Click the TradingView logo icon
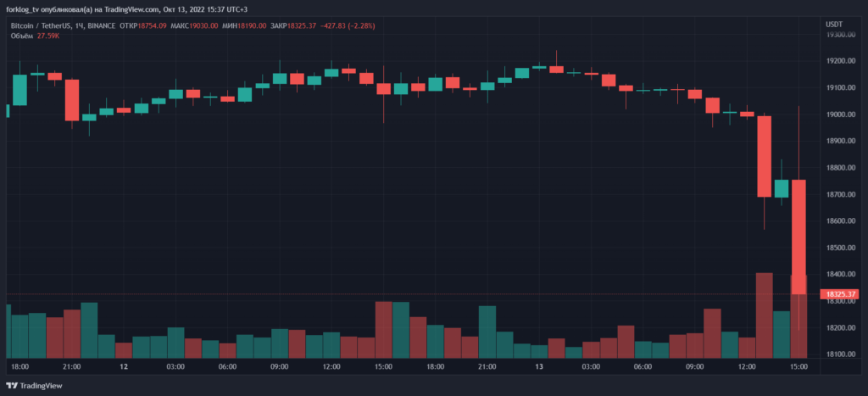Image resolution: width=868 pixels, height=396 pixels. tap(14, 382)
